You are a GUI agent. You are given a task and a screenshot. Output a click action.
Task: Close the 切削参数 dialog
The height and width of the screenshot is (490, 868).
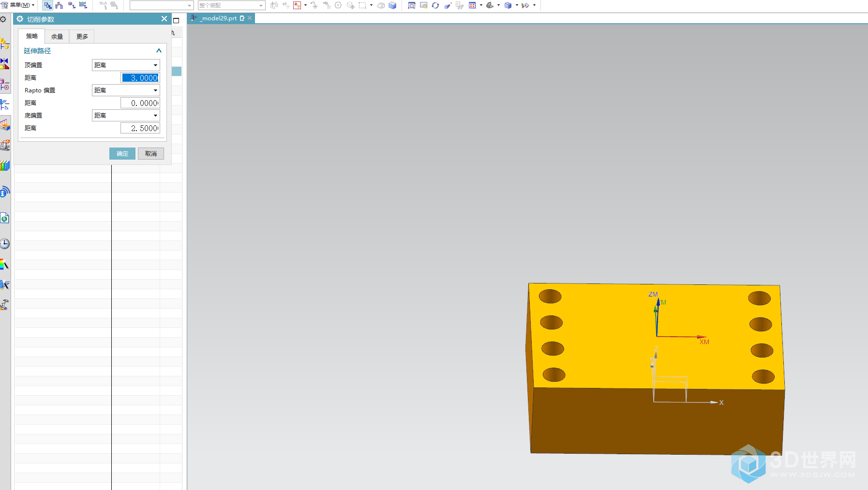[x=164, y=19]
